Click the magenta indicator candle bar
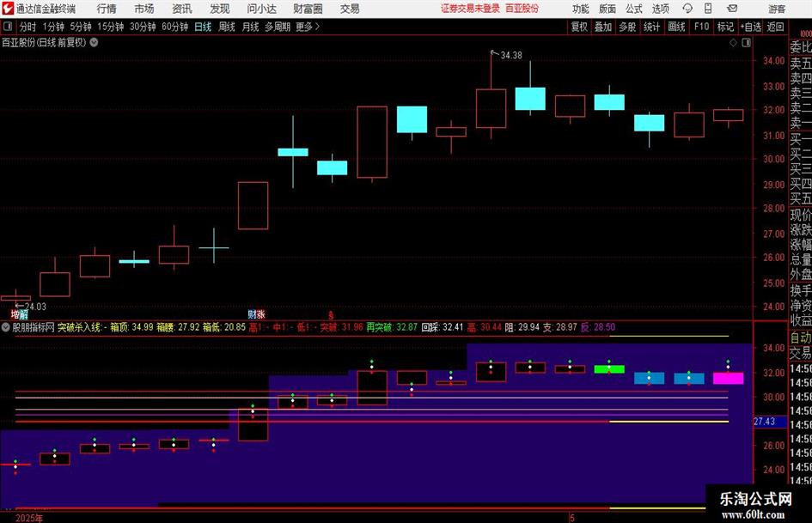Viewport: 812px width, 523px height. (728, 379)
